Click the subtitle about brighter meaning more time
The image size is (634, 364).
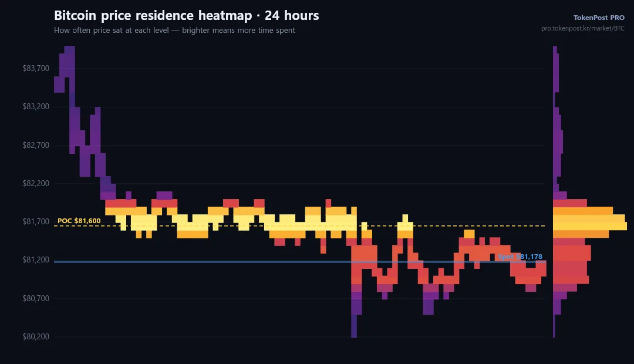(x=174, y=31)
